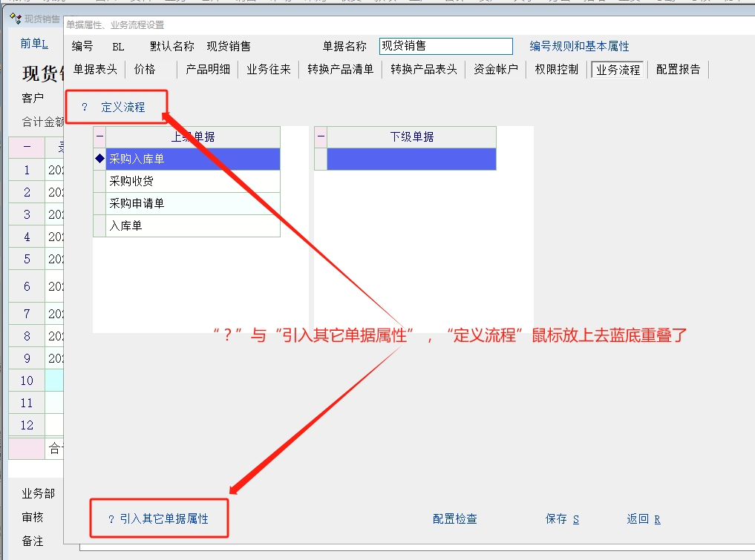Viewport: 755px width, 560px height.
Task: Switch to the 资金帐户 tab
Action: pyautogui.click(x=496, y=70)
